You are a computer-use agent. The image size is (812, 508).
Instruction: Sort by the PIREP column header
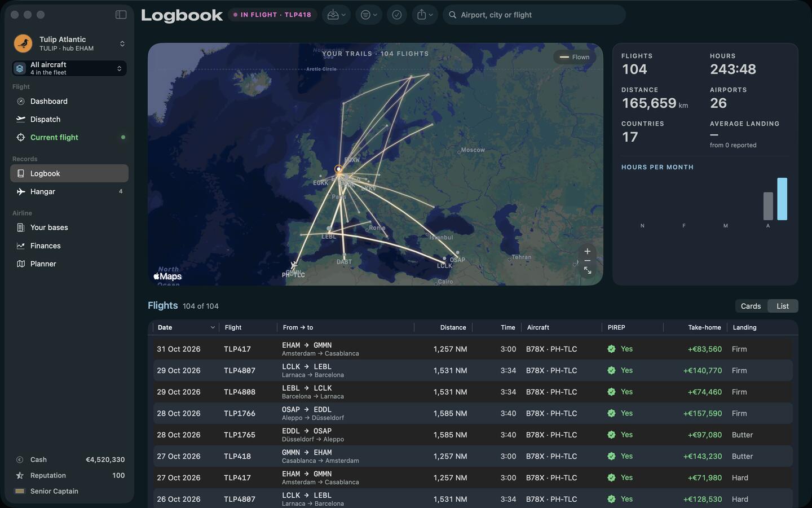633,327
